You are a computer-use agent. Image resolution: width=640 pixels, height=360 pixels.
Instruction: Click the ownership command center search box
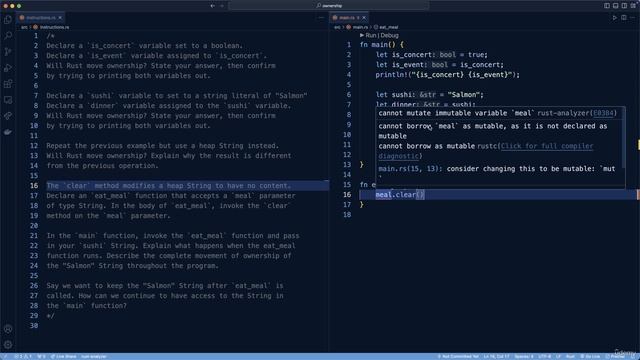click(x=329, y=6)
